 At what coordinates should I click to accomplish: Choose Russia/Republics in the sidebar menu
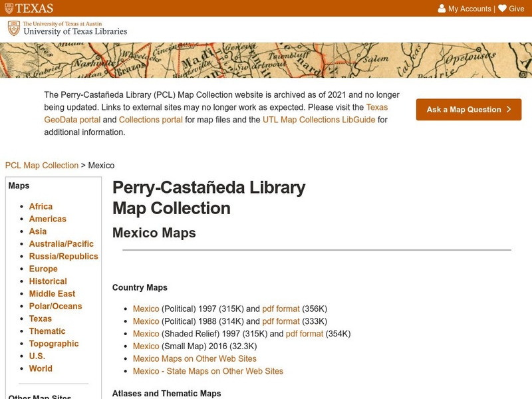pos(63,256)
